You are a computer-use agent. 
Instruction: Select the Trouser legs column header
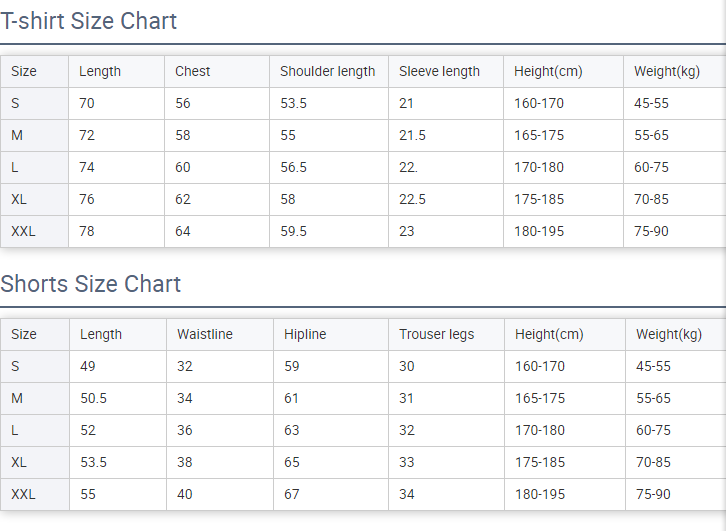click(436, 334)
